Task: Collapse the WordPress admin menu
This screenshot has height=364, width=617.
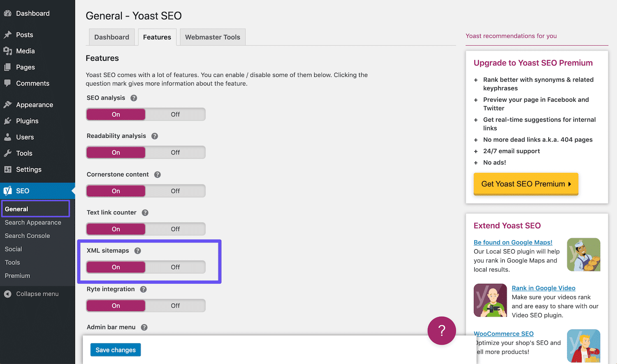Action: 37,294
